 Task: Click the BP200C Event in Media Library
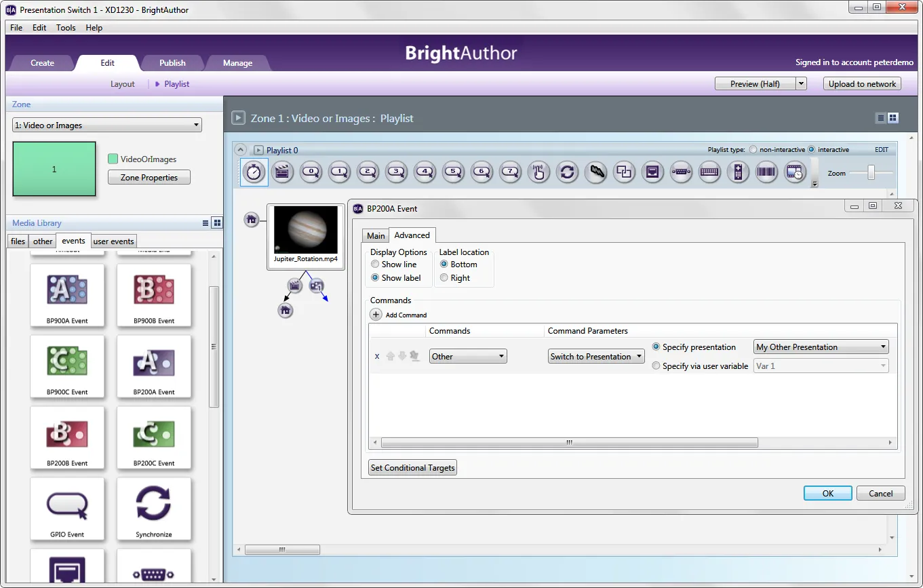click(x=154, y=438)
